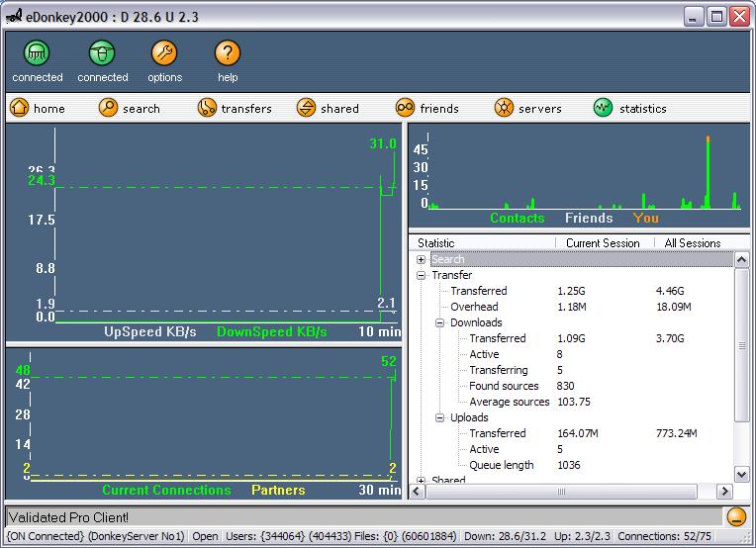Viewport: 756px width, 548px height.
Task: Click the Statistic column header
Action: click(482, 243)
